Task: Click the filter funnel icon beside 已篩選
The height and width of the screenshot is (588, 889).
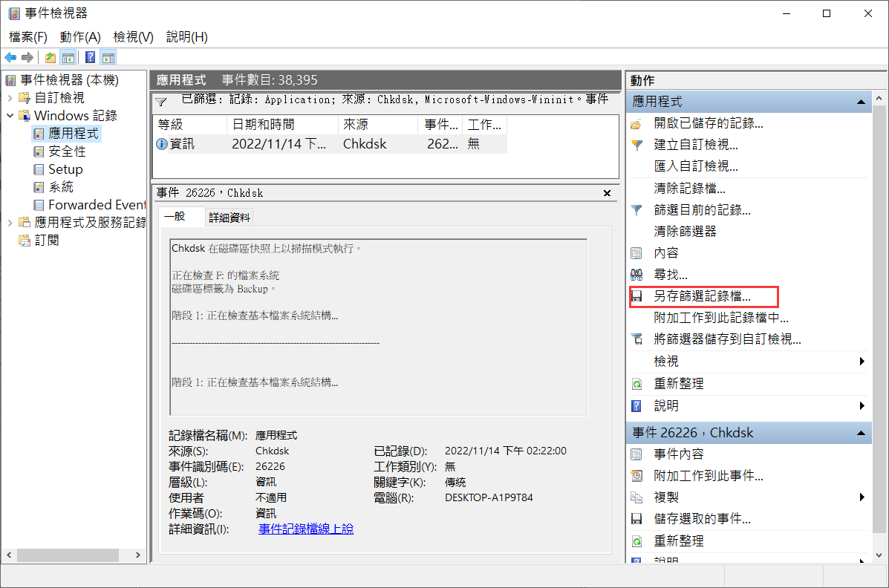Action: 161,102
